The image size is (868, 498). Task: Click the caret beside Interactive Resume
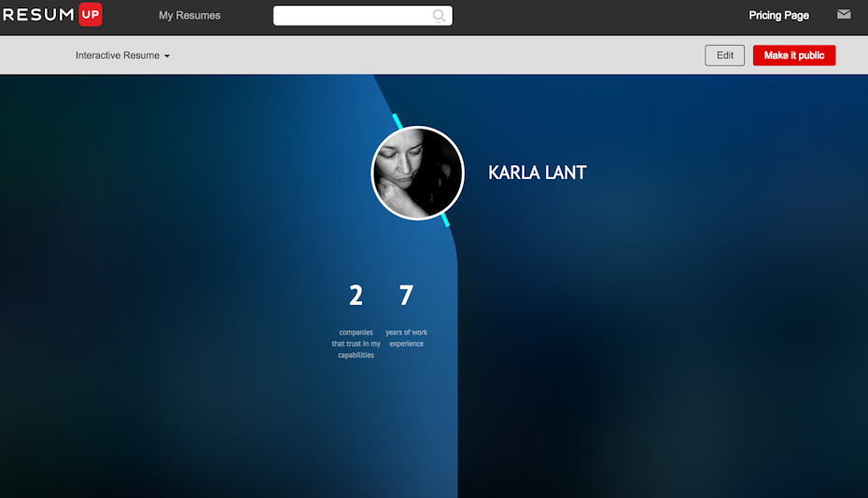[167, 57]
